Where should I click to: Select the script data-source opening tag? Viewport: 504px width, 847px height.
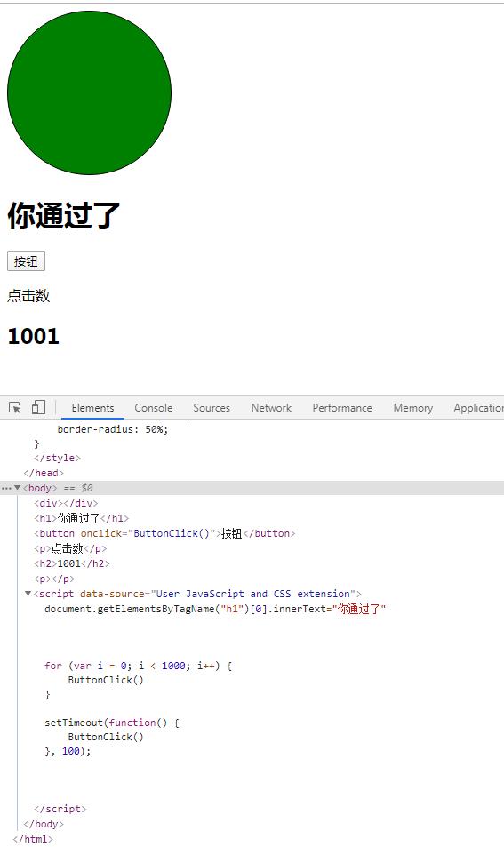[197, 594]
